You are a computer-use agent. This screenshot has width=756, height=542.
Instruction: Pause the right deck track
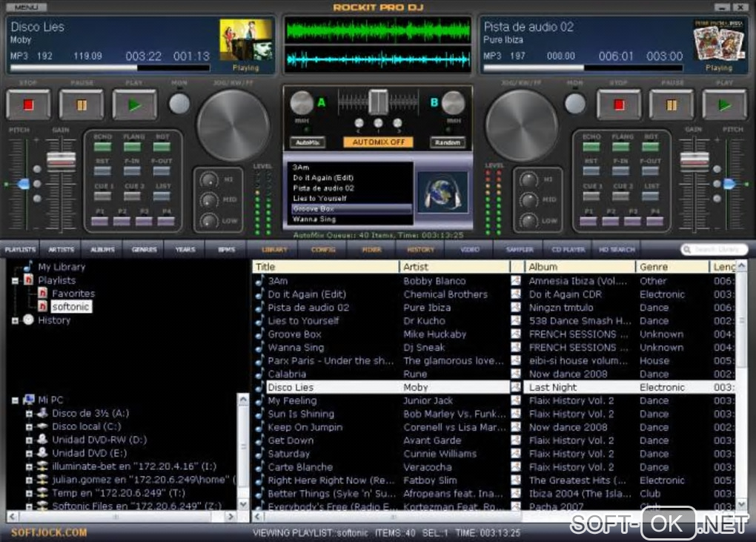tap(672, 105)
